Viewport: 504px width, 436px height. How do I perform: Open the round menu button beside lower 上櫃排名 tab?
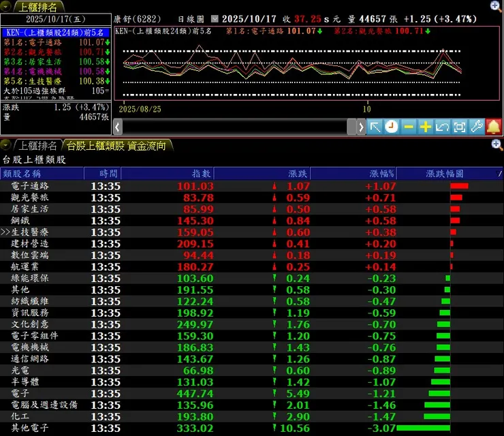5,145
